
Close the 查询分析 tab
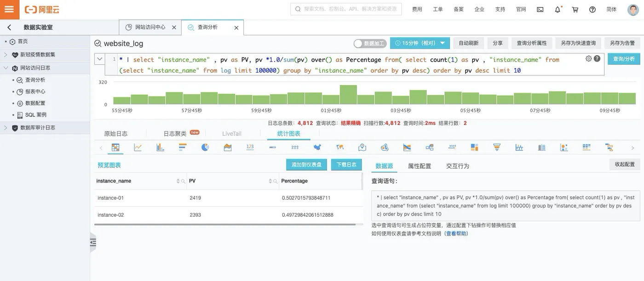[236, 28]
